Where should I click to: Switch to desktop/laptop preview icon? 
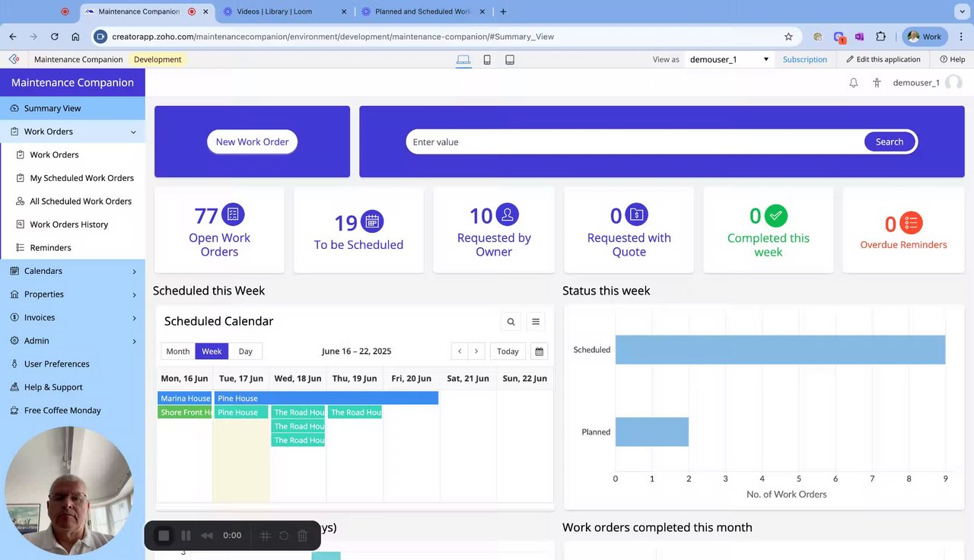coord(463,59)
